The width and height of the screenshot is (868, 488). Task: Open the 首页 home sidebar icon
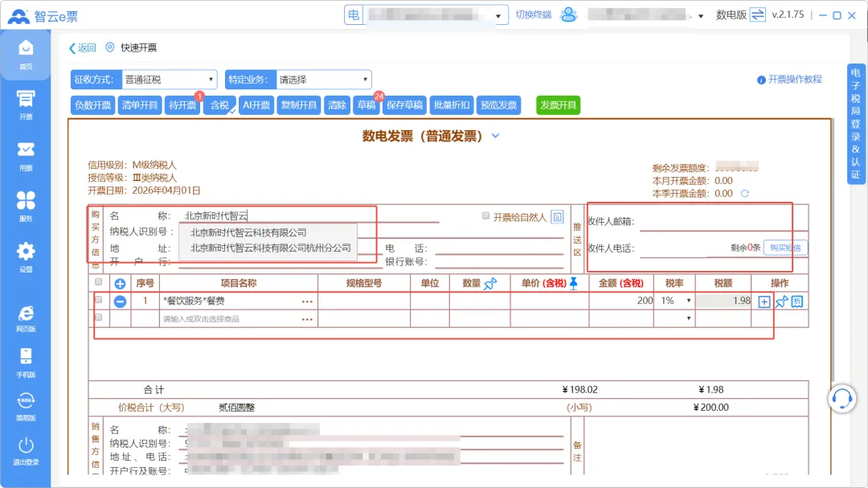(x=26, y=55)
